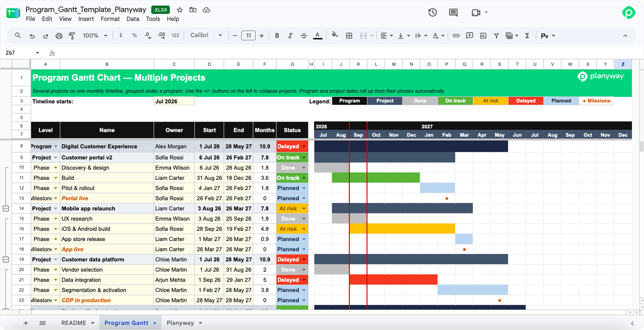Insert a comment from toolbar

[470, 36]
